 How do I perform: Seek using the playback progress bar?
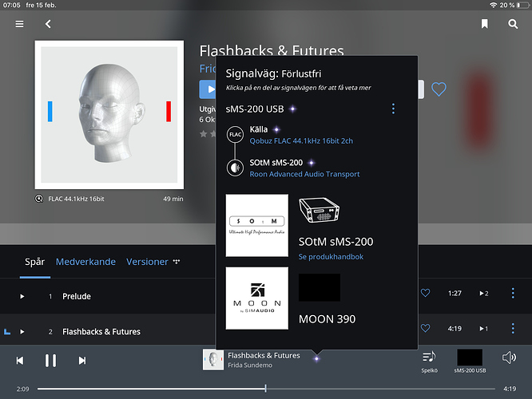coord(266,389)
